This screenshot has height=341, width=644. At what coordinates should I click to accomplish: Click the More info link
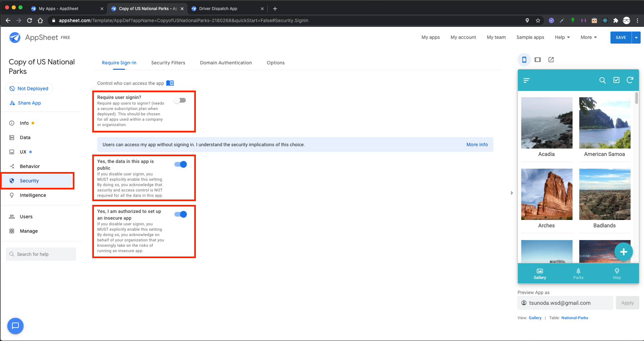[477, 145]
